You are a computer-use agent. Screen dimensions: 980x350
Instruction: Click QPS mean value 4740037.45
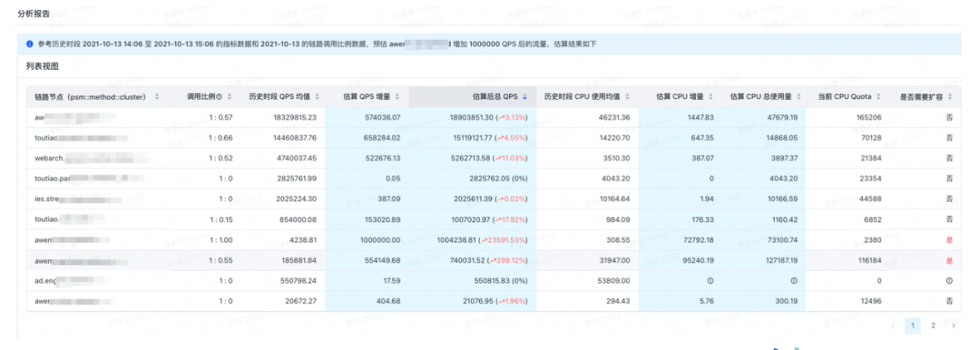pyautogui.click(x=297, y=158)
